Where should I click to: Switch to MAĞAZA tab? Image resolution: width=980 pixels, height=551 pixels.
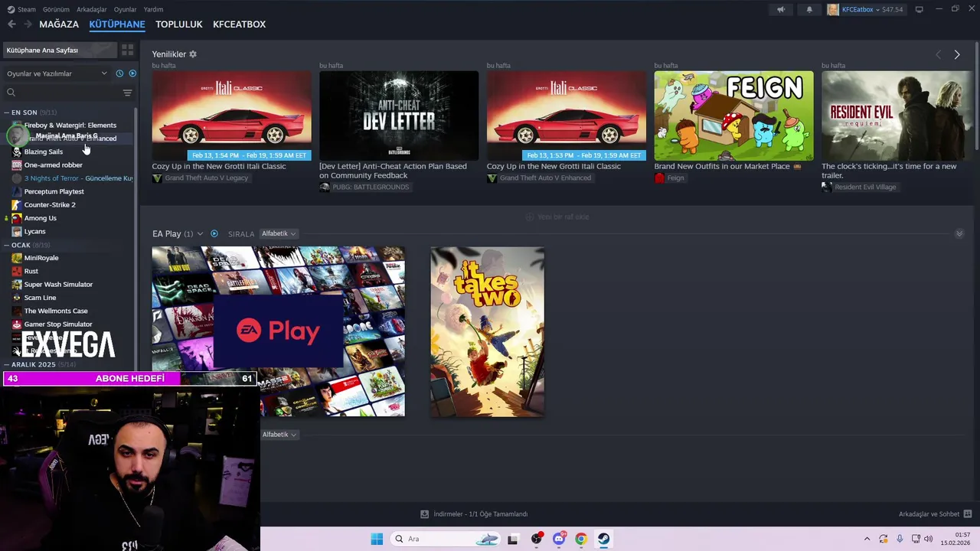pyautogui.click(x=59, y=24)
